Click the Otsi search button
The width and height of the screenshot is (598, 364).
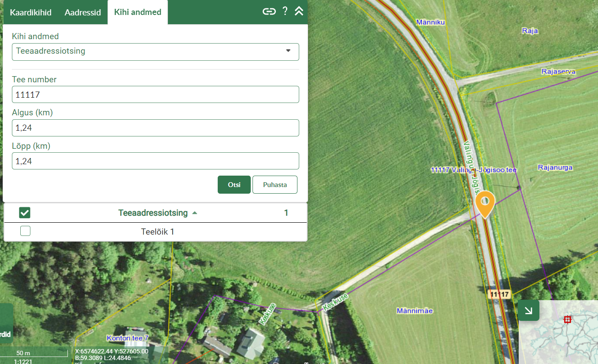click(234, 185)
